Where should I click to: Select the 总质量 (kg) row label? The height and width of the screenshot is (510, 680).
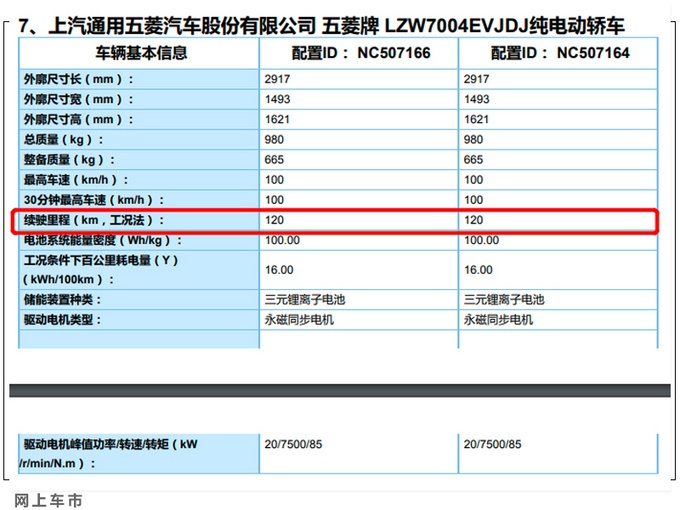pos(63,140)
